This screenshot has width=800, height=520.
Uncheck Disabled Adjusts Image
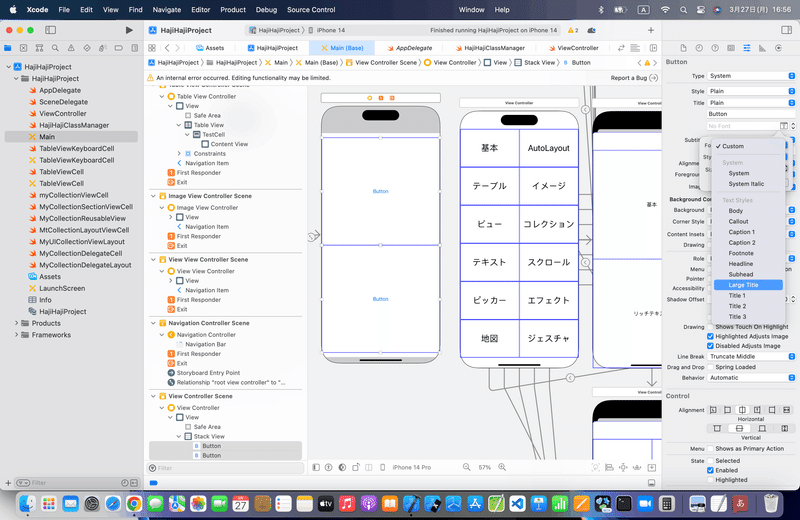(710, 345)
